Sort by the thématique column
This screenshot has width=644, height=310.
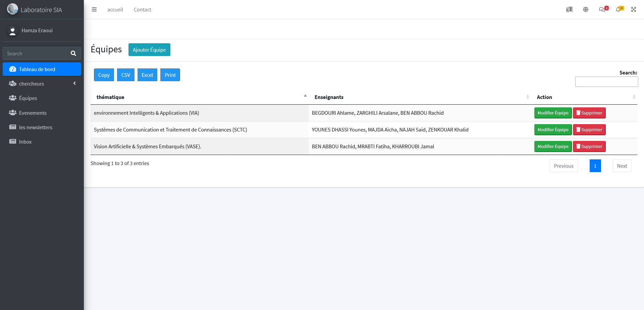click(x=200, y=97)
